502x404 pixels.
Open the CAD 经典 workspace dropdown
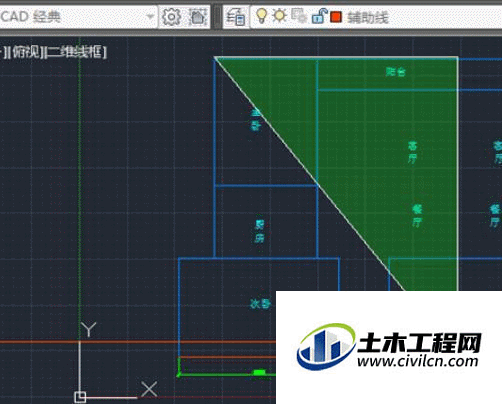78,16
